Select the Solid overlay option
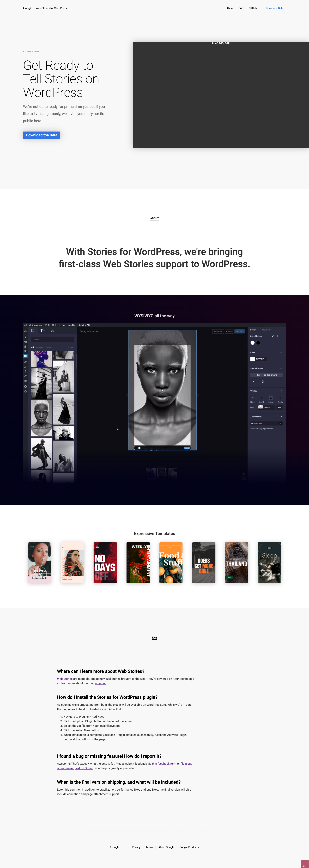The height and width of the screenshot is (868, 309). [x=261, y=400]
